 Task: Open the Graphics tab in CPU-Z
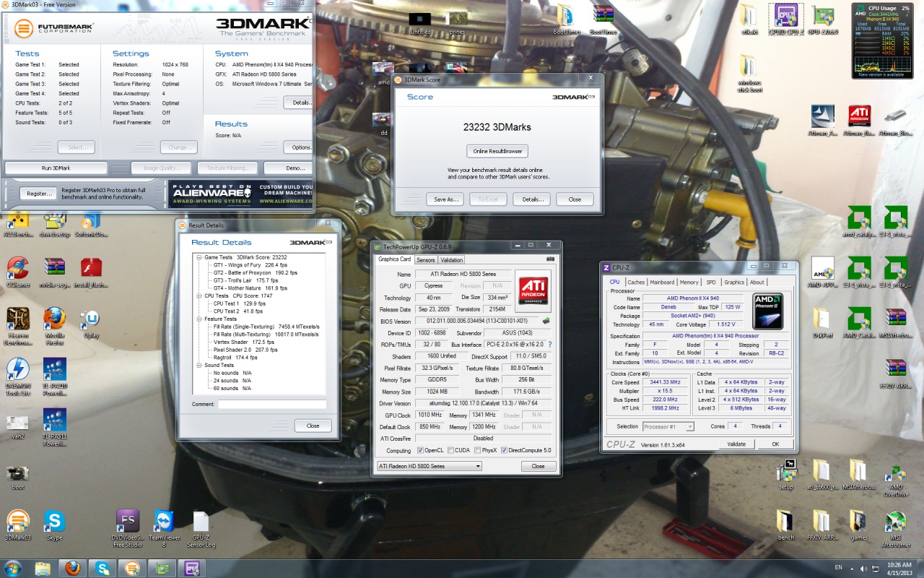coord(734,282)
